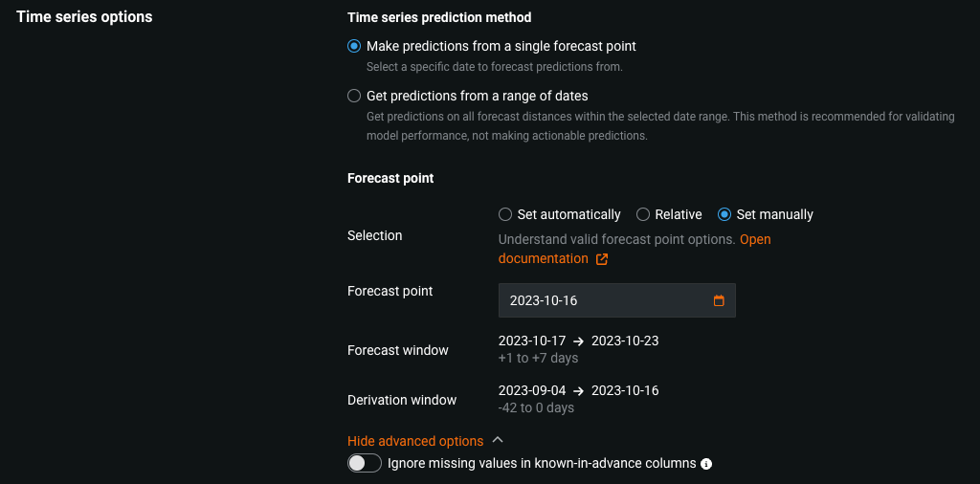Click the Derivation window end date value
980x484 pixels.
coord(625,390)
